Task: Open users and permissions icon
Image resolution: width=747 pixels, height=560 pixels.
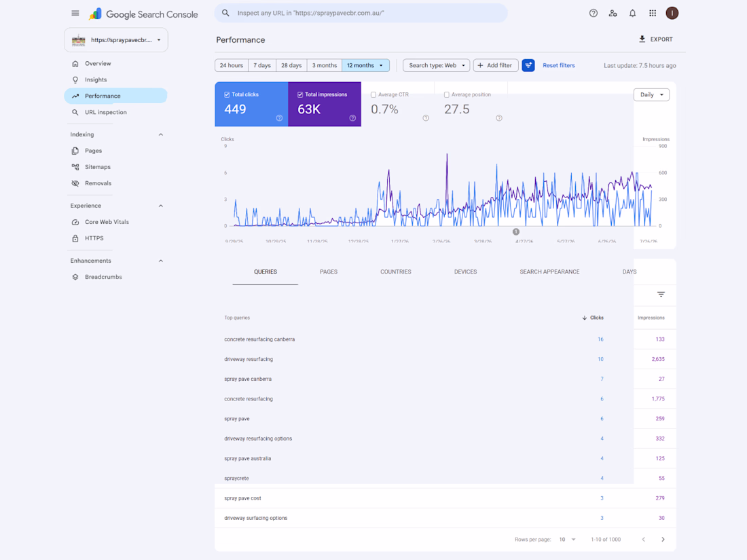Action: [613, 14]
